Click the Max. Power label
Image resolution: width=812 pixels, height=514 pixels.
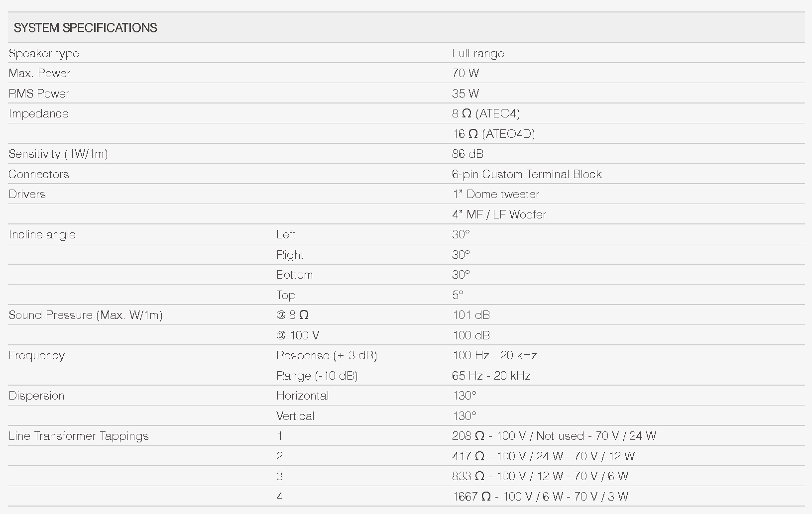(x=39, y=73)
